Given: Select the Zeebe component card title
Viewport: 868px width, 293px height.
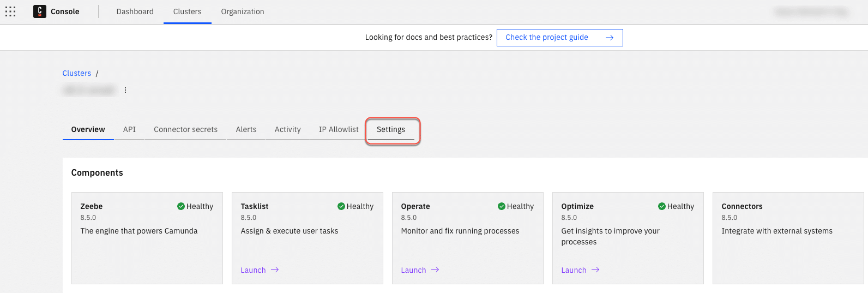Looking at the screenshot, I should pyautogui.click(x=92, y=206).
